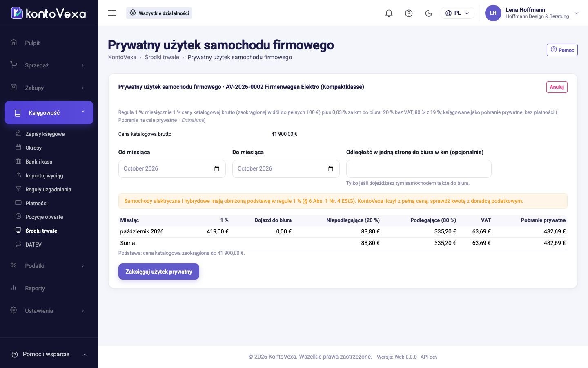Open Zapisy księgowe submenu item
Image resolution: width=588 pixels, height=368 pixels.
(45, 134)
